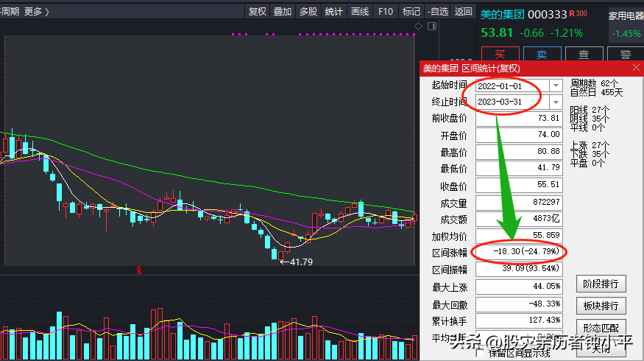Click the 区间振幅 value 39.09(93.54%)
644x361 pixels.
point(519,269)
